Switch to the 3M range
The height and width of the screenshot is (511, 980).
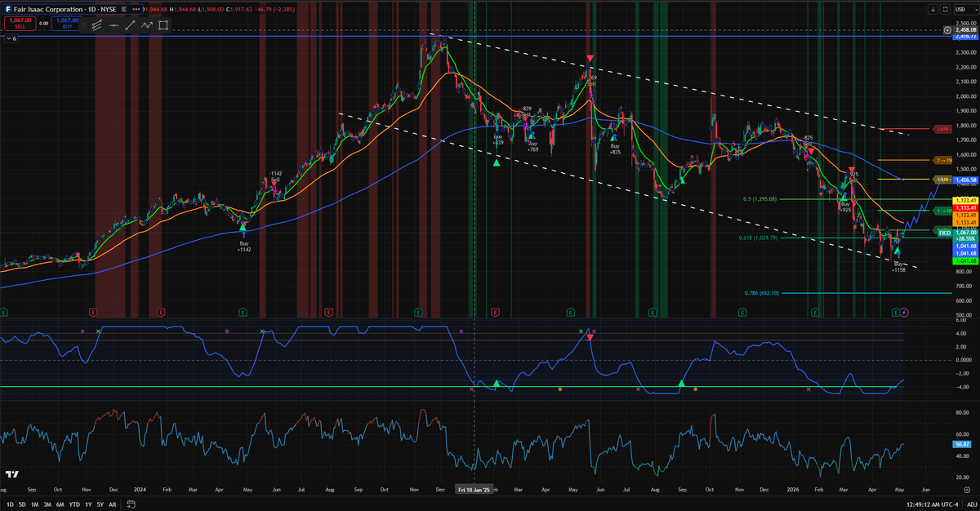point(47,504)
